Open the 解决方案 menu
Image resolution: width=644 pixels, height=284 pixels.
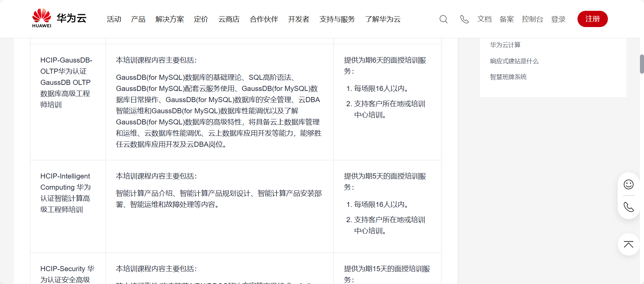(170, 19)
